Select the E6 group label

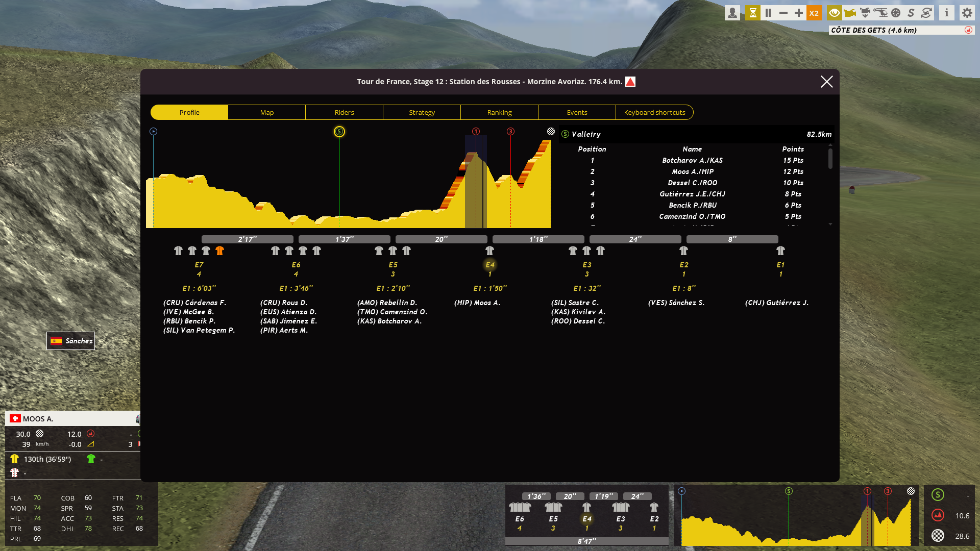pos(296,265)
